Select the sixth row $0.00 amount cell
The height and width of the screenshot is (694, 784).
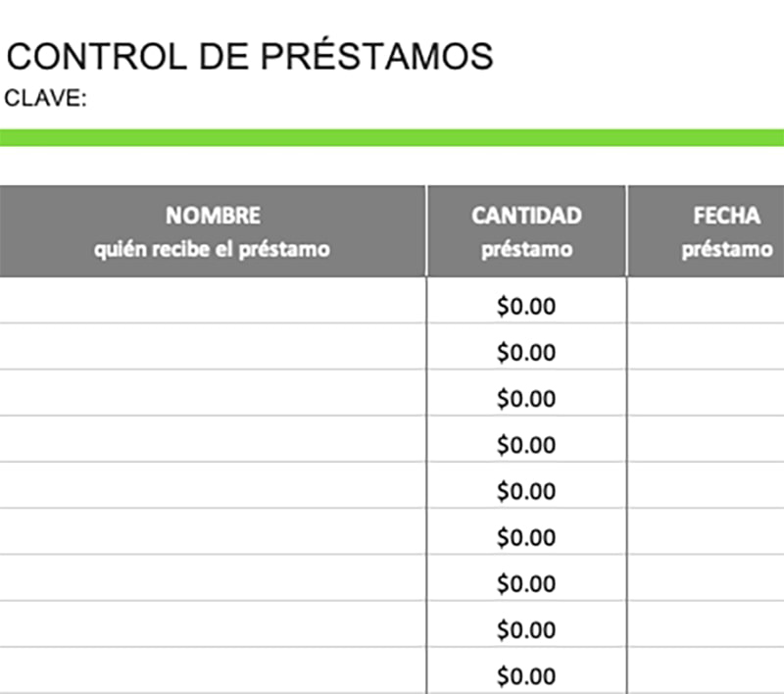click(526, 537)
